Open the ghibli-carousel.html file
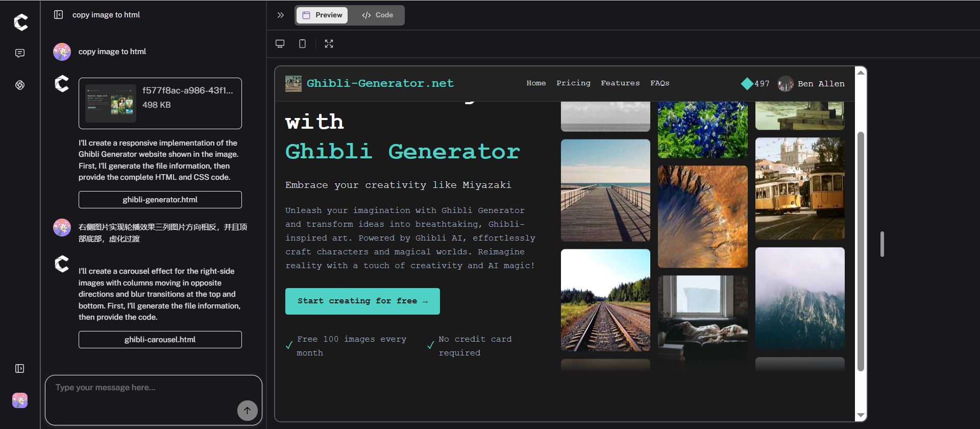980x429 pixels. (160, 340)
